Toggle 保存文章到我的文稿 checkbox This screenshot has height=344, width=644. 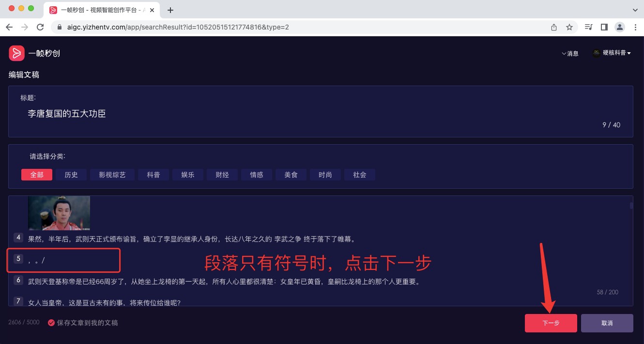51,323
